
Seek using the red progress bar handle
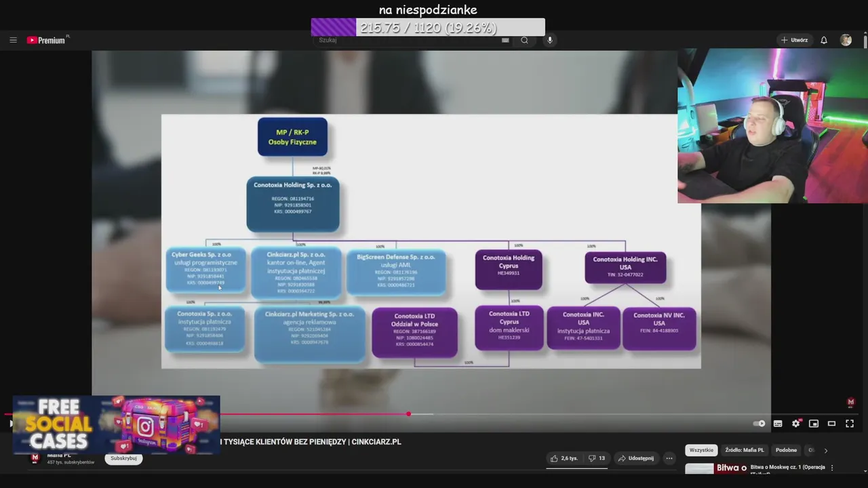pyautogui.click(x=408, y=413)
